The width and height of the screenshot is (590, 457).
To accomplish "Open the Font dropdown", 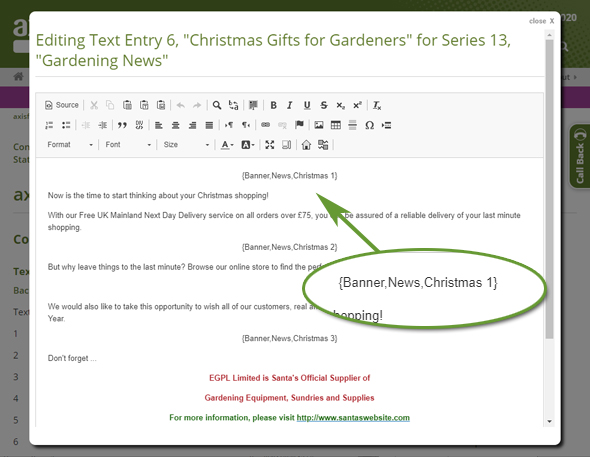I will [x=128, y=145].
